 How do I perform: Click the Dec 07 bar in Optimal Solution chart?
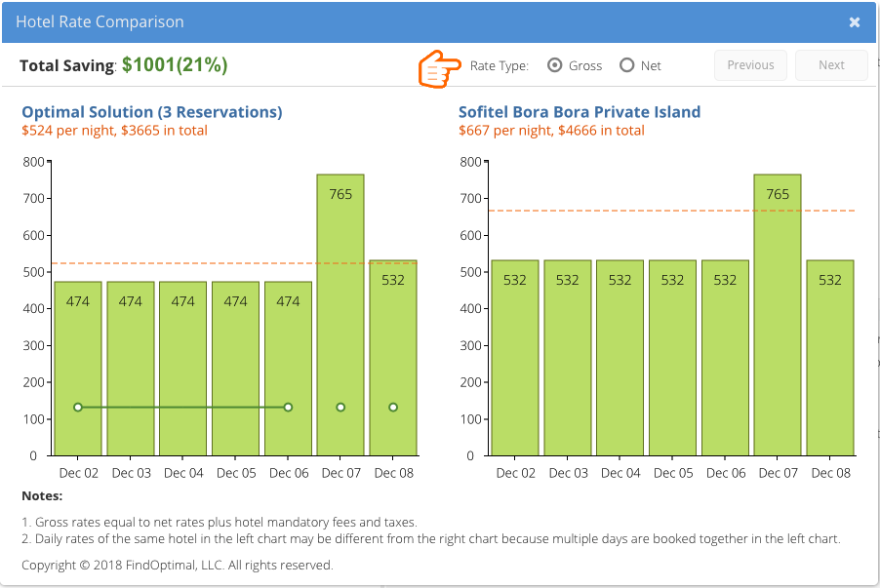340,315
